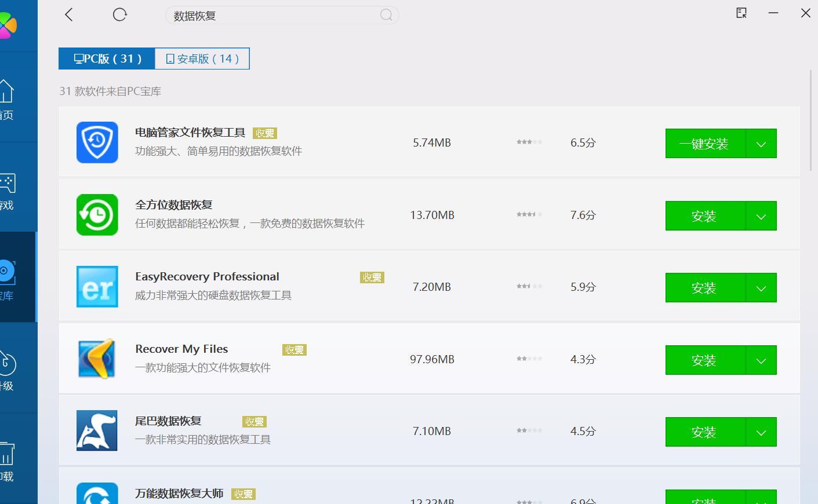Click the 7.6分 score text
The width and height of the screenshot is (818, 504).
pos(583,216)
